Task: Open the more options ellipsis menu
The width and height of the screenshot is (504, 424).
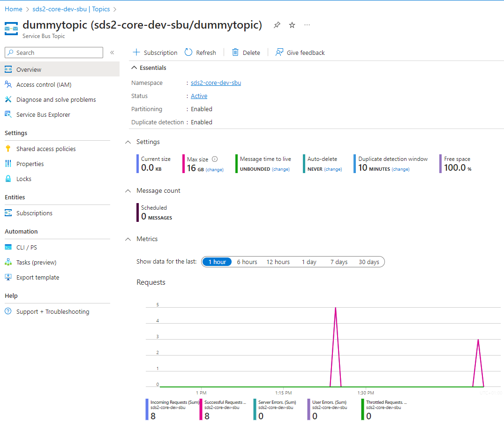Action: 307,25
